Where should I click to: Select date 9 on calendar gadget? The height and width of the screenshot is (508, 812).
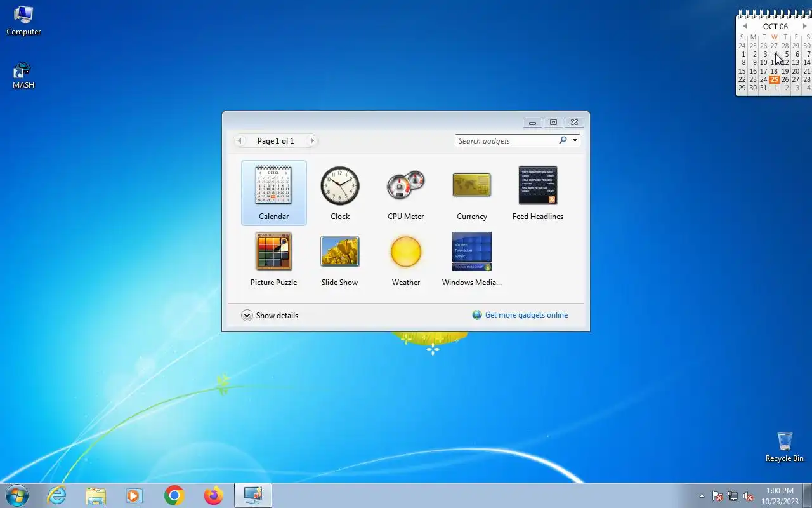click(x=754, y=63)
